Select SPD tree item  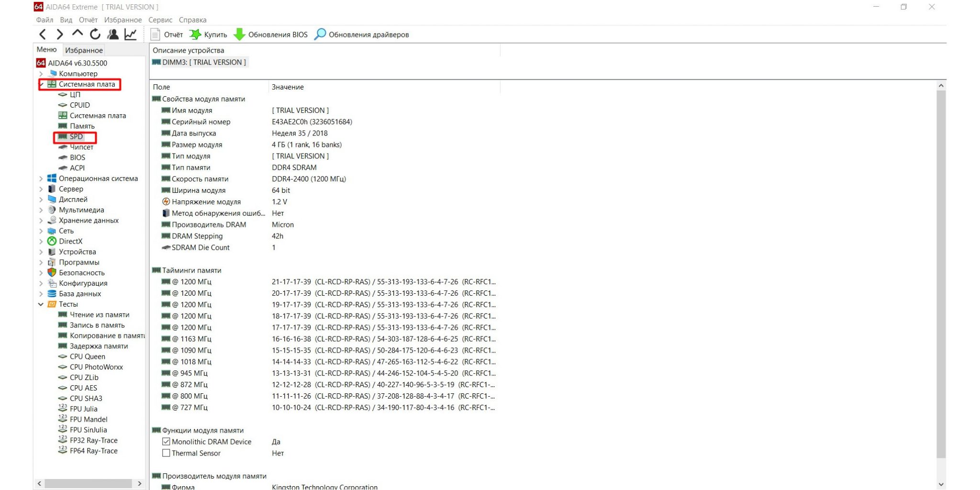(76, 137)
